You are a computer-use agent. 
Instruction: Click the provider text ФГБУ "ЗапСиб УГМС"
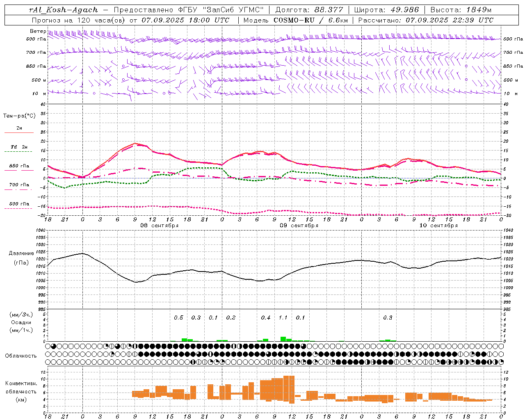[x=221, y=10]
